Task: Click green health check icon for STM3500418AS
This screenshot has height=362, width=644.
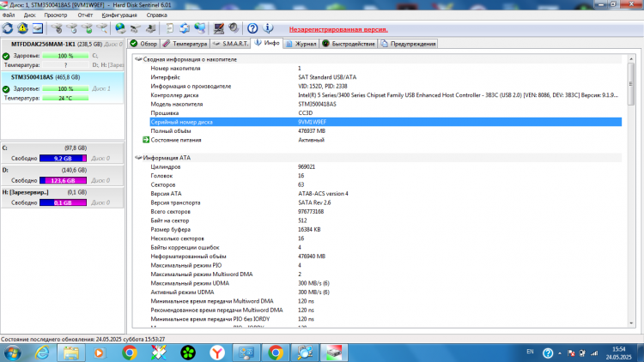Action: (6, 88)
